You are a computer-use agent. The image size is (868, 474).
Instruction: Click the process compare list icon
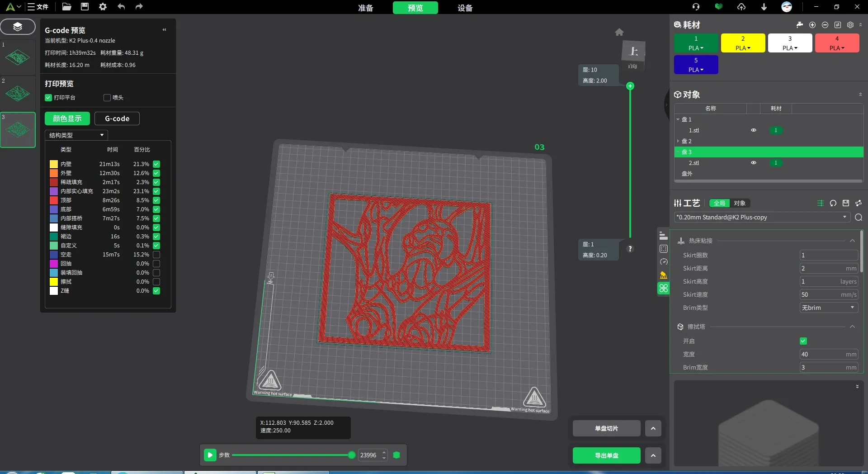[821, 203]
